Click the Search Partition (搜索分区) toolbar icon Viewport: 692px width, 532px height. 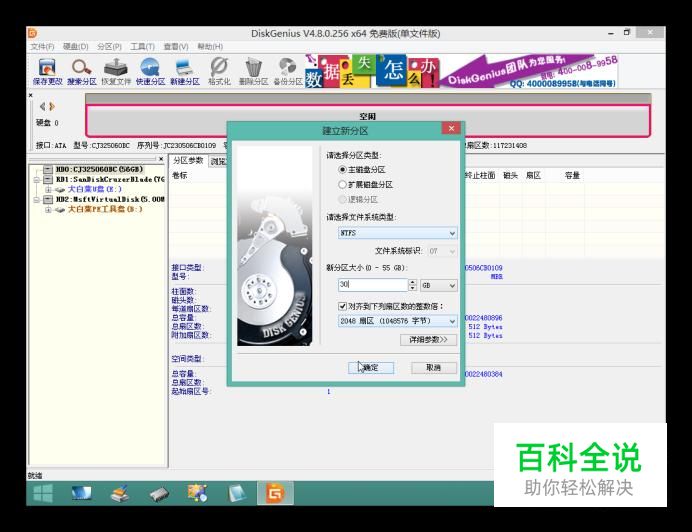click(82, 72)
